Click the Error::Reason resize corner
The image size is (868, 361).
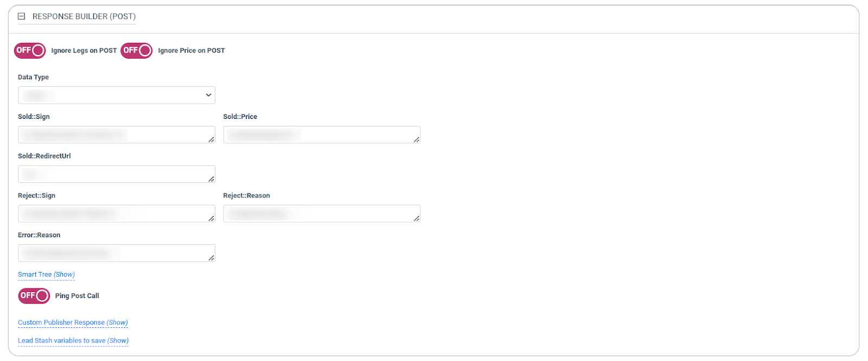coord(211,258)
